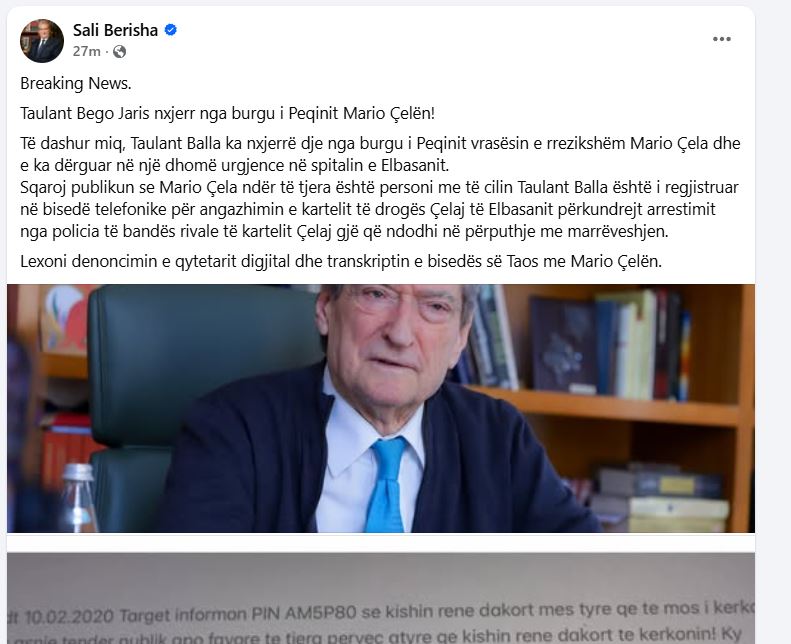Click the paragraph starting "Të dashur miq"

[x=380, y=154]
